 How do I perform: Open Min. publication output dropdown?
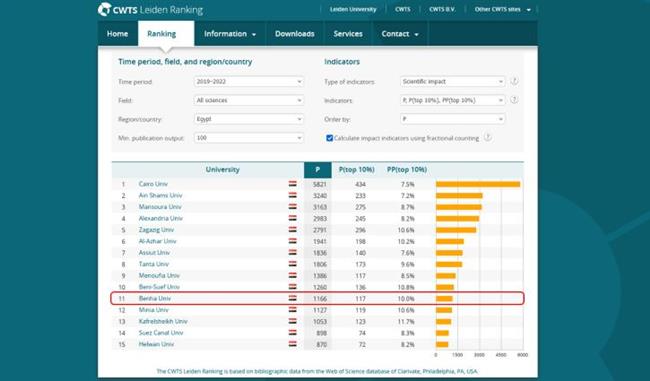point(249,138)
